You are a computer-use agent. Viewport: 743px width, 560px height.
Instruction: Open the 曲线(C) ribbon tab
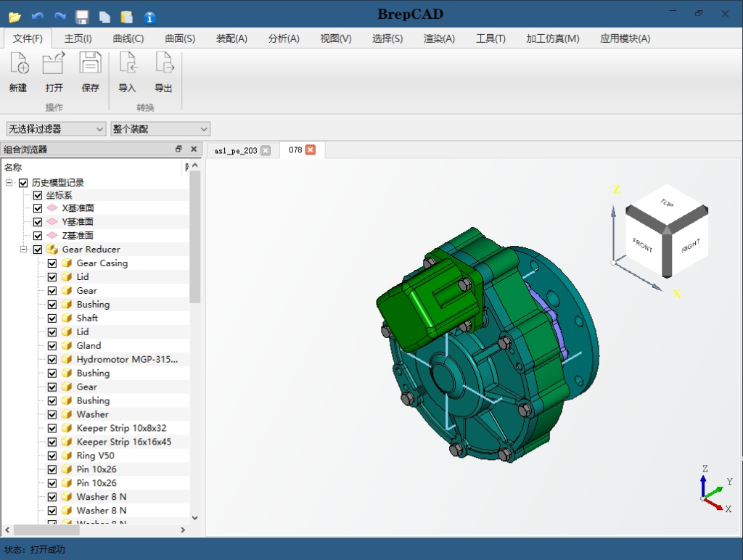pyautogui.click(x=128, y=38)
